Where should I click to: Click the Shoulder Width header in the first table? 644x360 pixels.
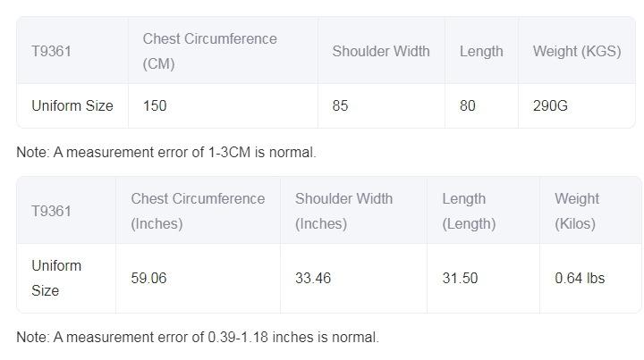381,51
